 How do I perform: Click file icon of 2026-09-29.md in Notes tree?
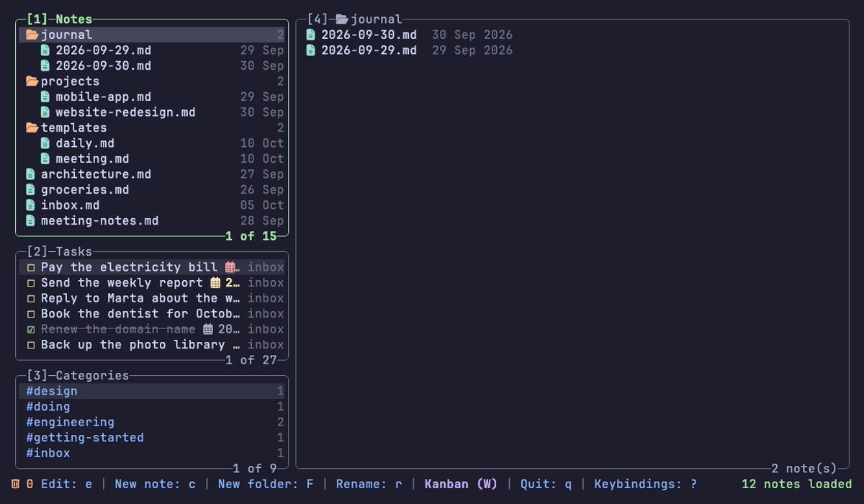45,50
